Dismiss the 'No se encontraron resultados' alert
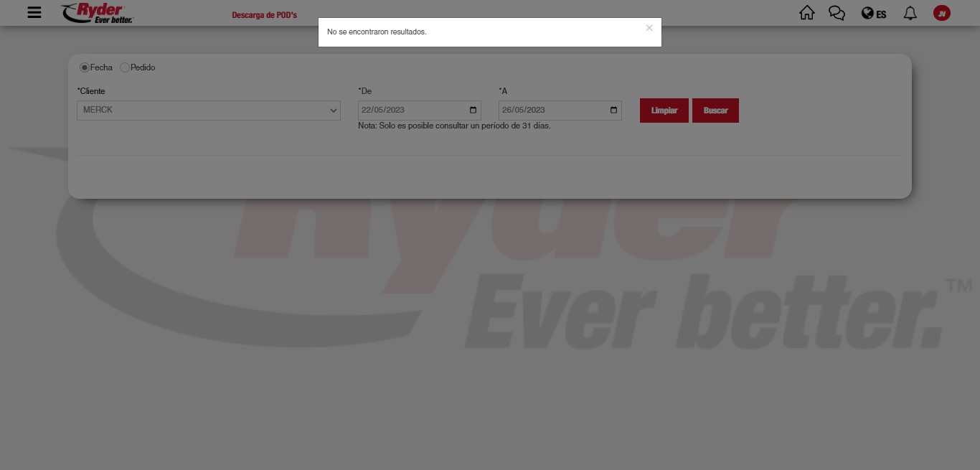 pos(649,28)
